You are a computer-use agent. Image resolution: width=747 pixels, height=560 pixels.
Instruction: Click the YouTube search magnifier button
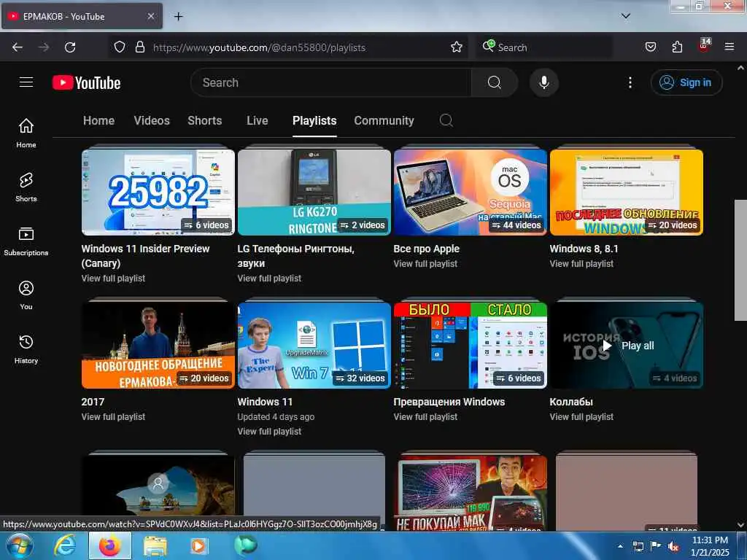494,82
